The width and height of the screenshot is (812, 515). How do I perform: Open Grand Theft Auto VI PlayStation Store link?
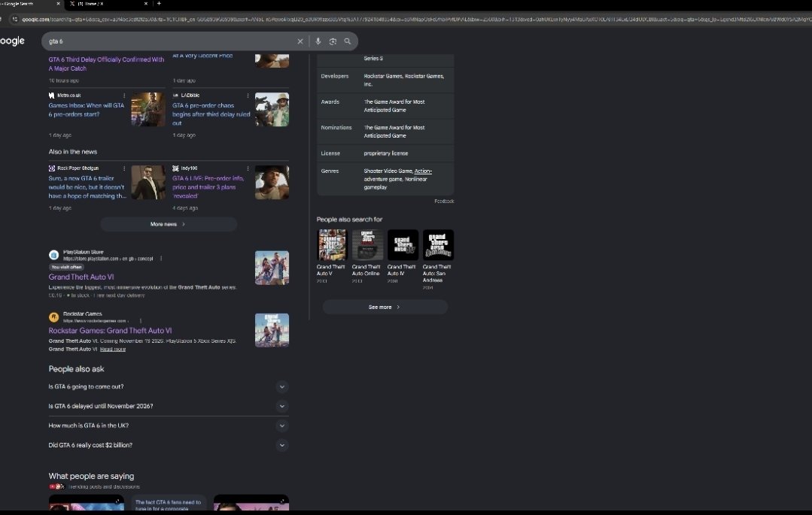(x=81, y=277)
